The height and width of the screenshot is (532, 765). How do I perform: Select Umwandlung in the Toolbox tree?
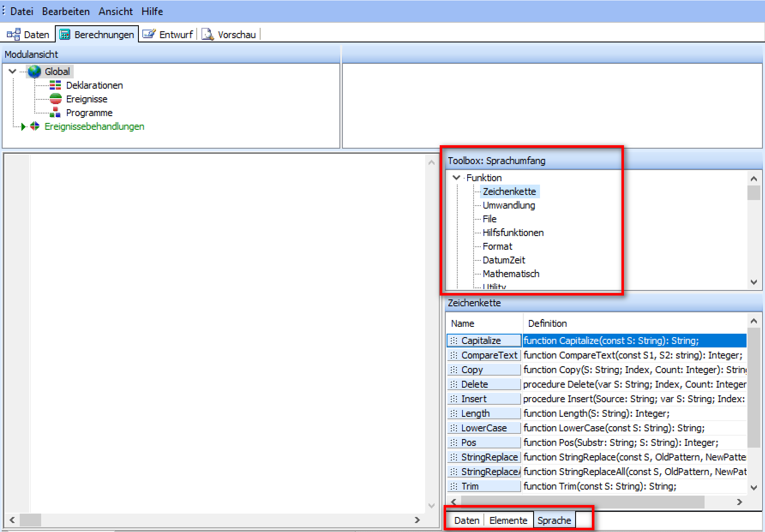pos(509,205)
